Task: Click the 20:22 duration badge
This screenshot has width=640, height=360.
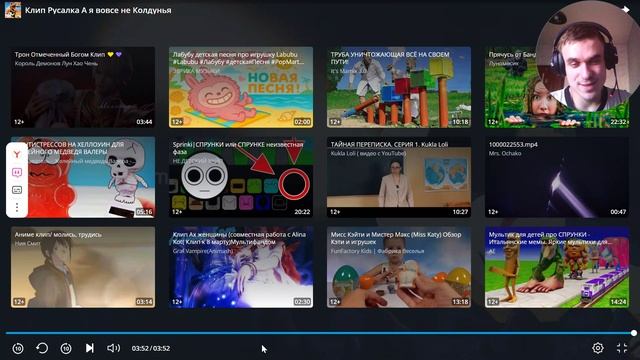Action: (302, 212)
